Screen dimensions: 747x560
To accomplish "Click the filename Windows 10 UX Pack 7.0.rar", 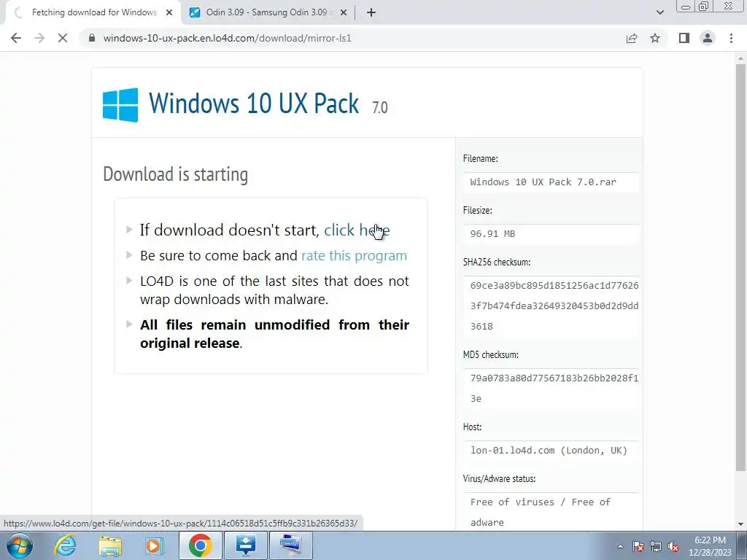I will pos(543,182).
